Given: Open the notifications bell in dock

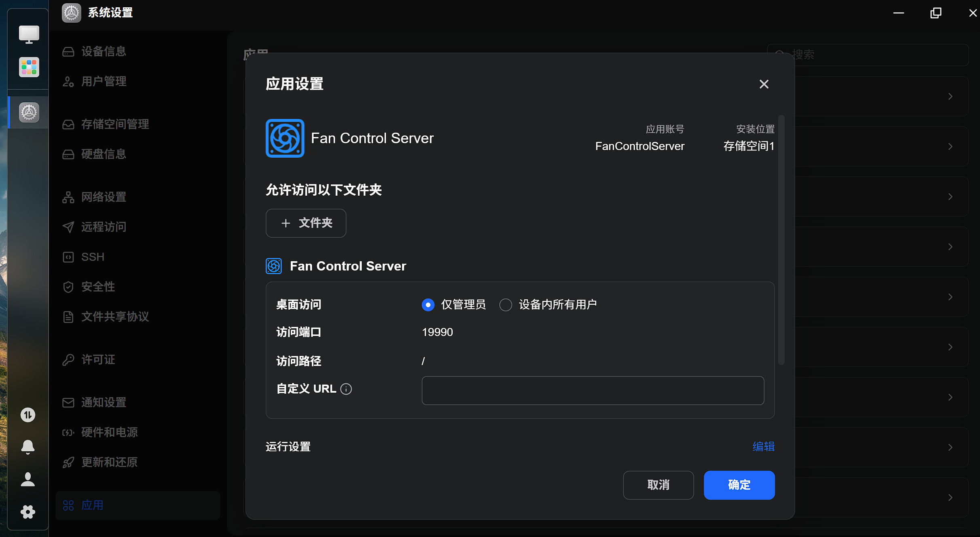Looking at the screenshot, I should point(28,447).
